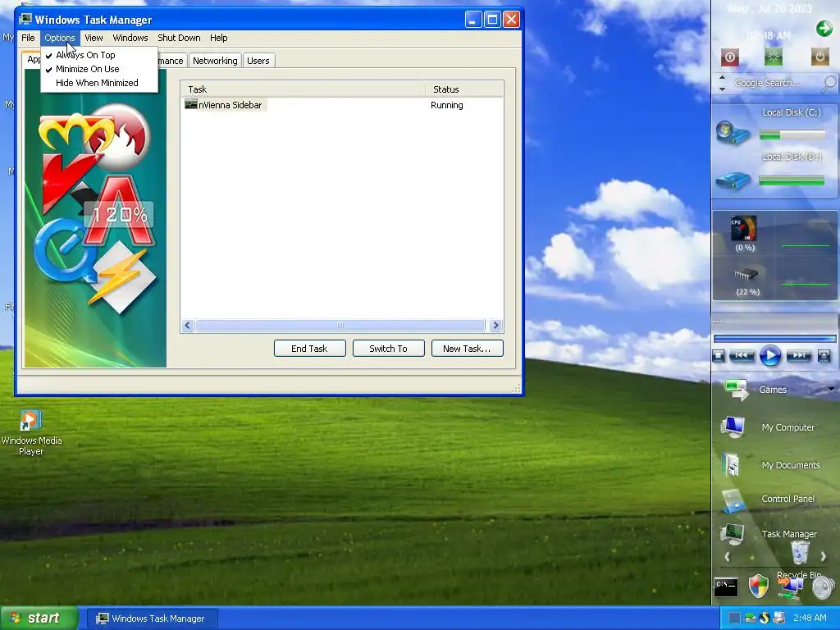This screenshot has height=630, width=840.
Task: Click the New Task... button
Action: point(467,348)
